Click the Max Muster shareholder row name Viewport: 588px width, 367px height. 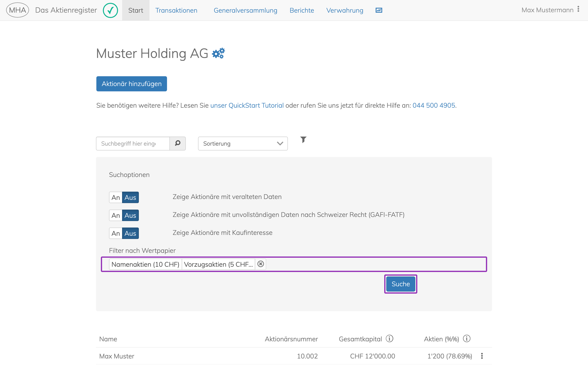pyautogui.click(x=117, y=356)
